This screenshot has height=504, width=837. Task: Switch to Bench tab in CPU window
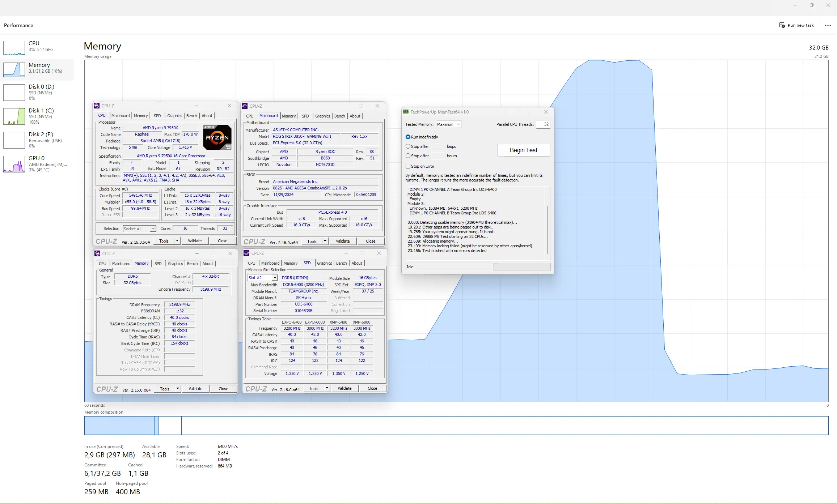191,116
